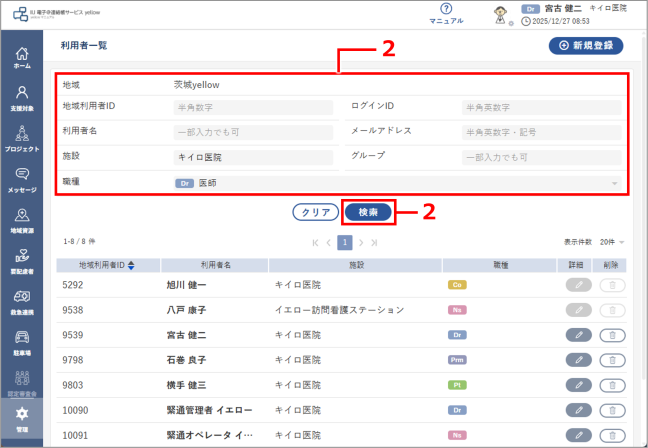
Task: Open the マニュアル help icon
Action: point(446,13)
